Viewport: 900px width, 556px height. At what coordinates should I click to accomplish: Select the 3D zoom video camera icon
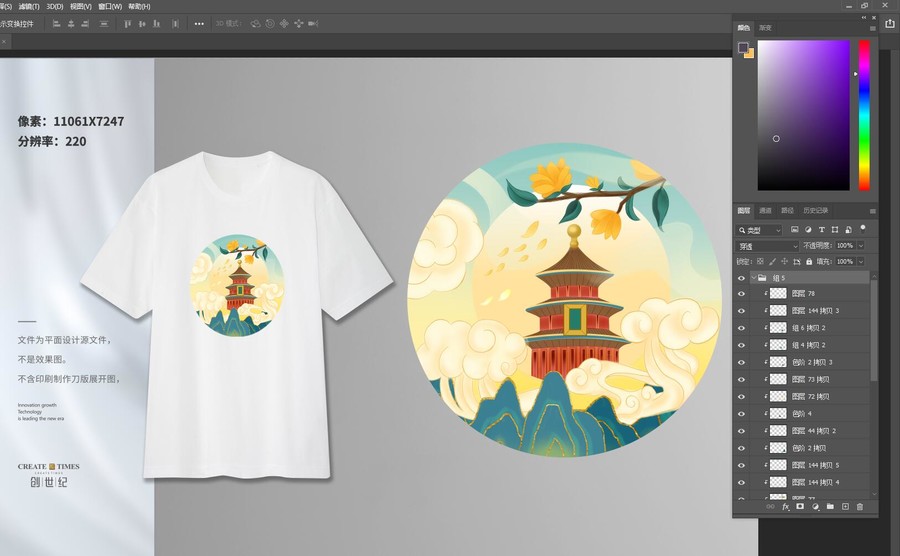(313, 24)
